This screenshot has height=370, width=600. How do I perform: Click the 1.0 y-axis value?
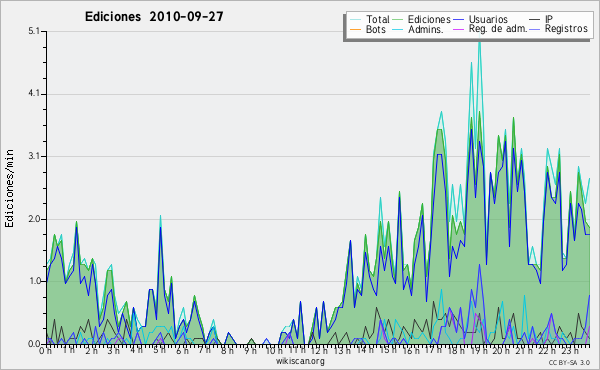pyautogui.click(x=34, y=281)
